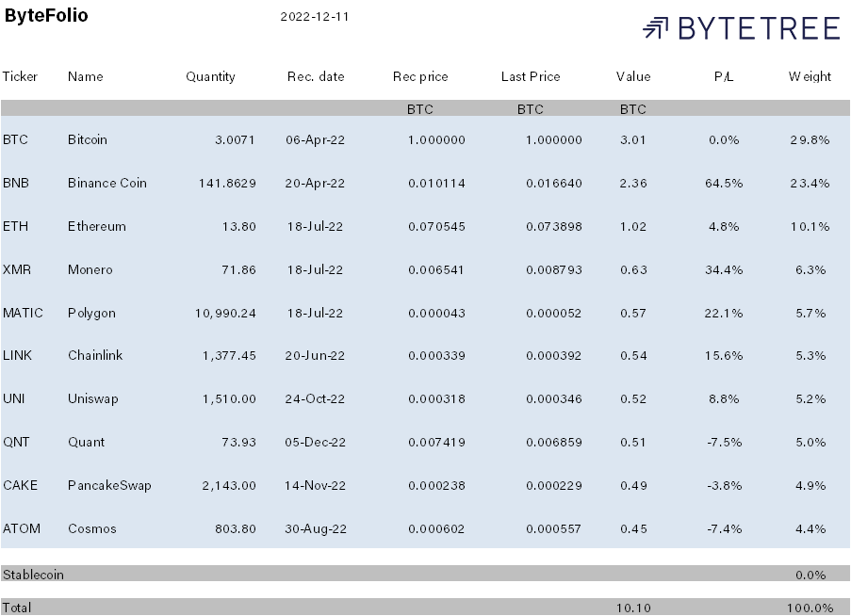Select the ATOM ticker cell
The height and width of the screenshot is (616, 851).
click(21, 528)
